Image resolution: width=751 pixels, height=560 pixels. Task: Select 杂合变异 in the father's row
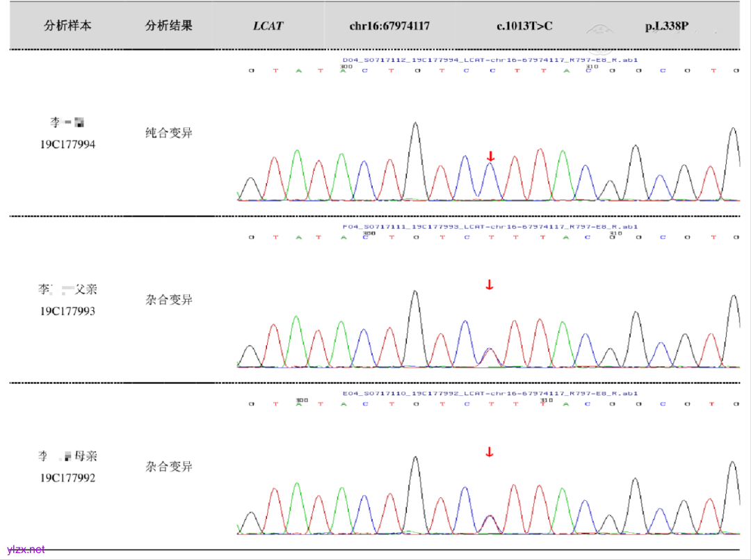pyautogui.click(x=169, y=300)
